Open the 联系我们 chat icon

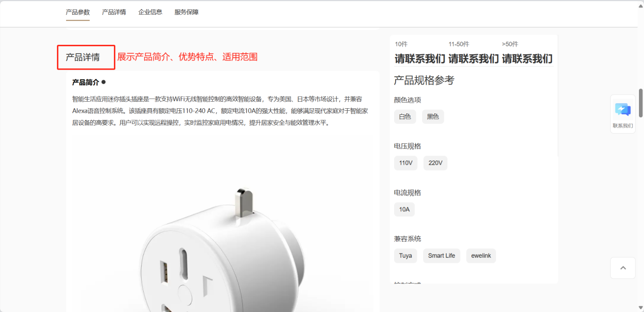623,114
